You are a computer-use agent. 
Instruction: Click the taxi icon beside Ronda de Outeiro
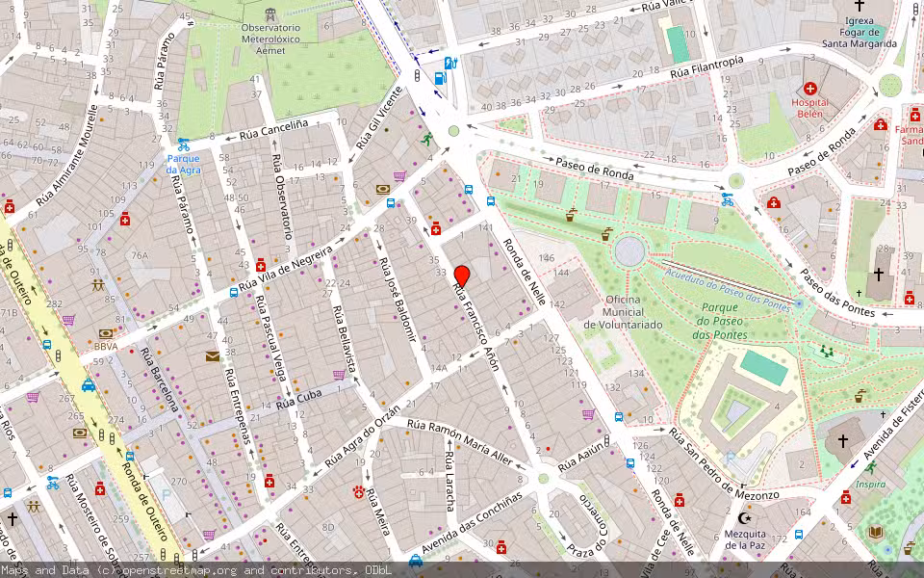coord(89,385)
